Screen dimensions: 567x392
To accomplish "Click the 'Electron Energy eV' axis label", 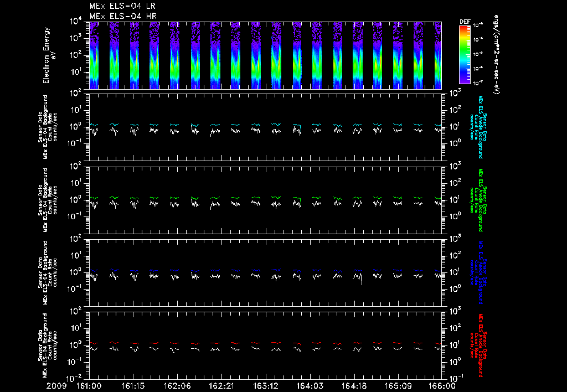I will click(49, 55).
